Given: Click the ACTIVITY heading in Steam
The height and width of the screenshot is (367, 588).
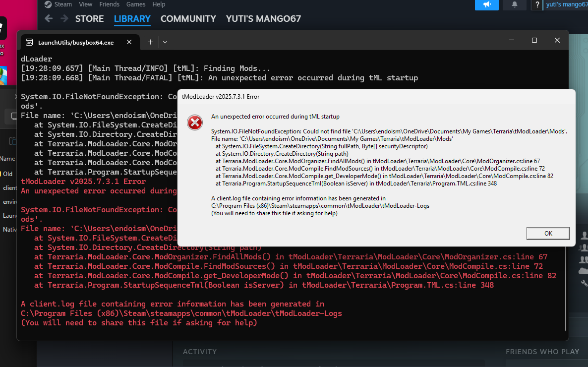Looking at the screenshot, I should [200, 352].
